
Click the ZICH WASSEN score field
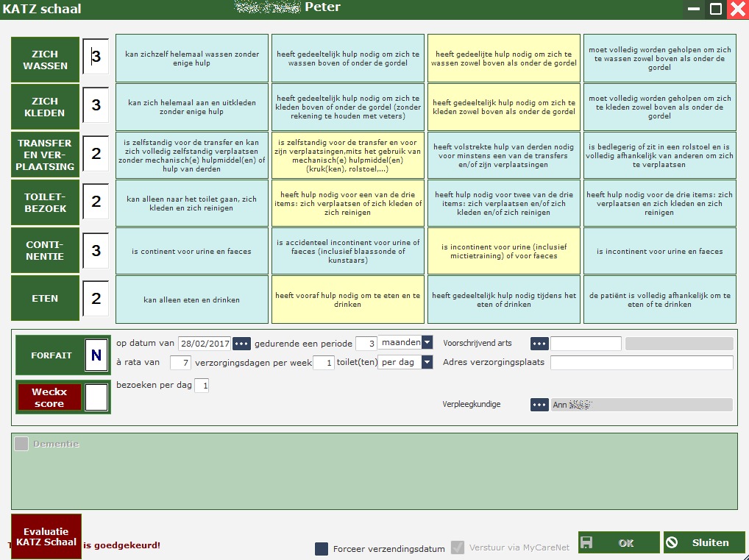click(96, 57)
